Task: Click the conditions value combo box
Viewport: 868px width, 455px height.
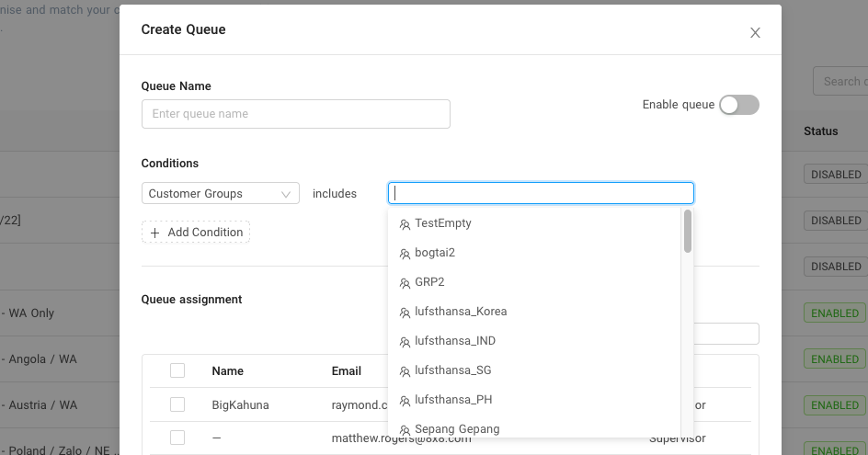Action: point(541,193)
